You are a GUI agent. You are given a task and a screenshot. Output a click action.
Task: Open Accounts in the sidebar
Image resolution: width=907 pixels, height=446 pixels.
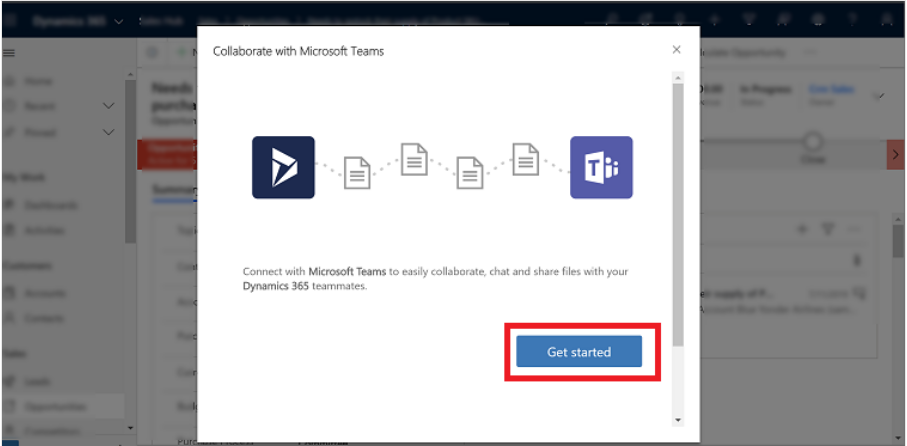point(45,293)
